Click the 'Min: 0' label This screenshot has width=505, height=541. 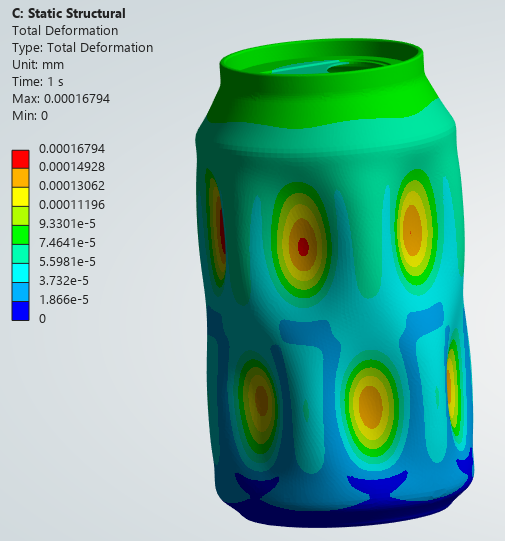tap(30, 116)
